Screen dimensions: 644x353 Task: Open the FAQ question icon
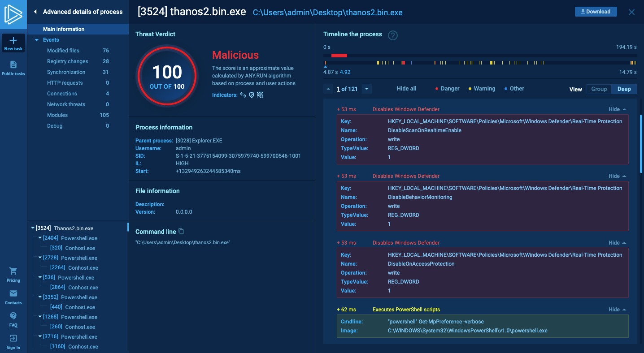coord(13,319)
